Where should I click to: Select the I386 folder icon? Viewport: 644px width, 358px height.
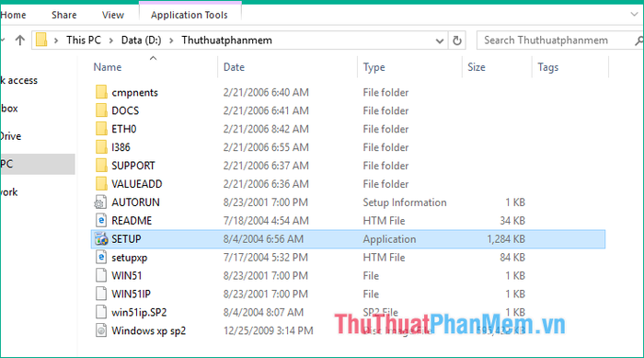101,147
